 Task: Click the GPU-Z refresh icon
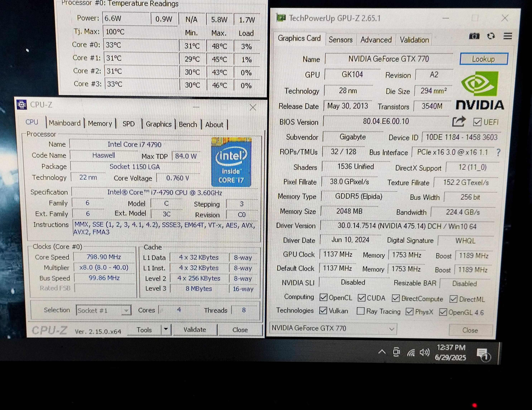click(491, 36)
